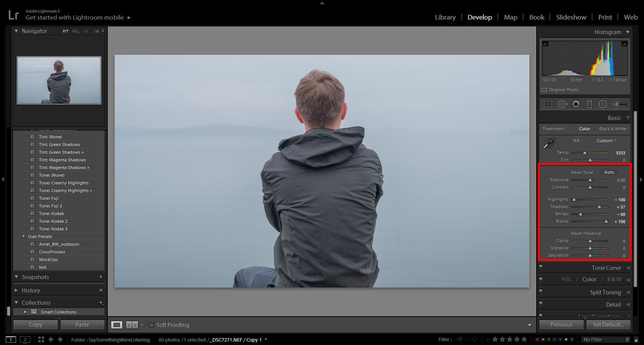
Task: Filter by red color label swatch
Action: pos(537,340)
